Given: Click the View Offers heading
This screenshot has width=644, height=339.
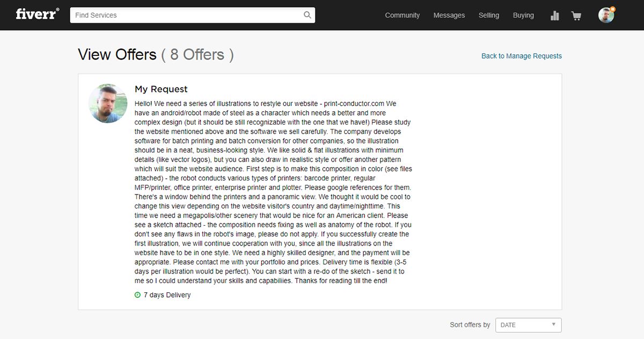Looking at the screenshot, I should [x=117, y=54].
